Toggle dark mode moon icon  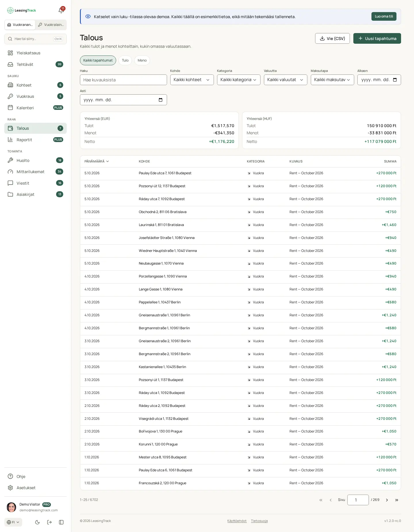(x=37, y=522)
